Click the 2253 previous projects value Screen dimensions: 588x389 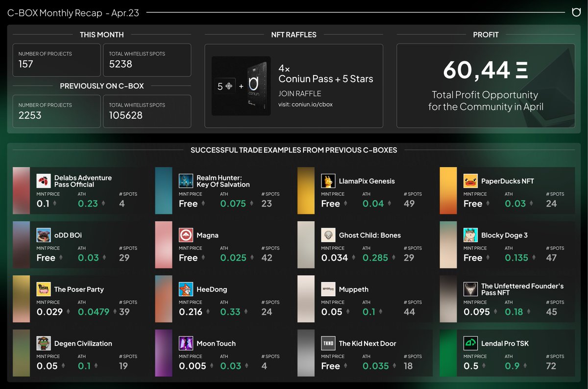pyautogui.click(x=30, y=115)
